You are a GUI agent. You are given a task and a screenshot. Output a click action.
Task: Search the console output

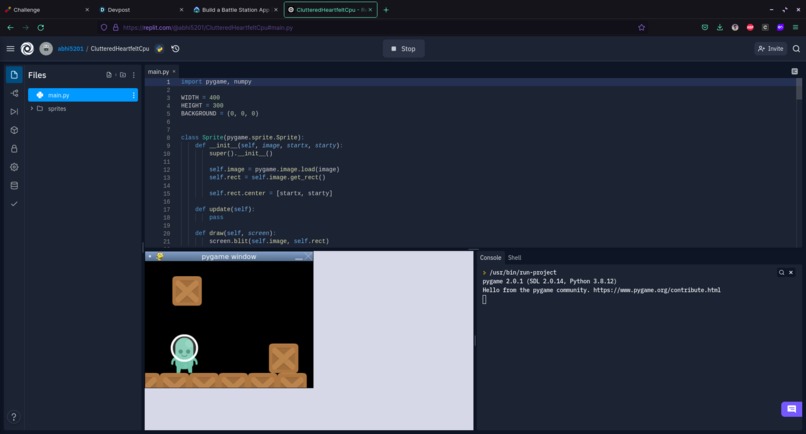click(x=781, y=273)
